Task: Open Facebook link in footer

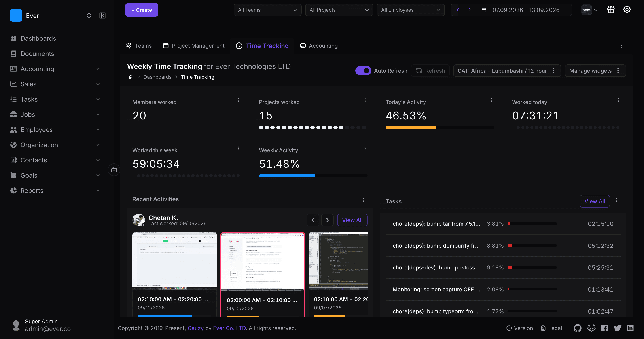Action: pos(604,328)
